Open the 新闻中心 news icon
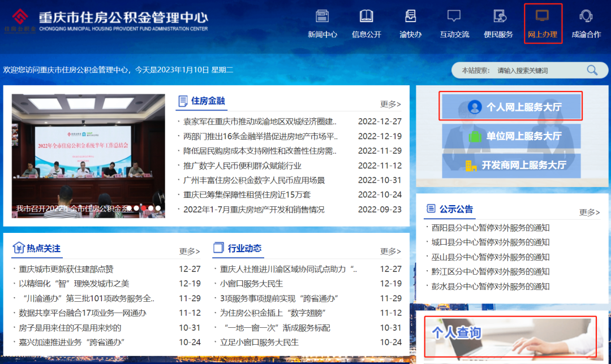 [322, 16]
